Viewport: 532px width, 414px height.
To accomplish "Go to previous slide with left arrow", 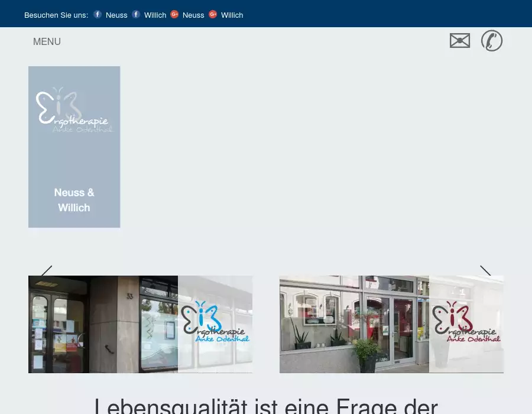I will click(x=47, y=271).
